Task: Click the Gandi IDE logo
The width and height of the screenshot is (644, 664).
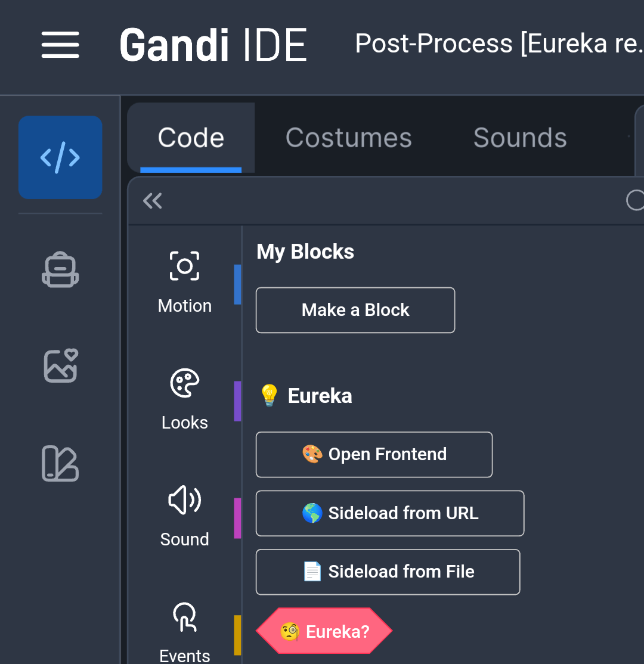Action: click(x=213, y=45)
